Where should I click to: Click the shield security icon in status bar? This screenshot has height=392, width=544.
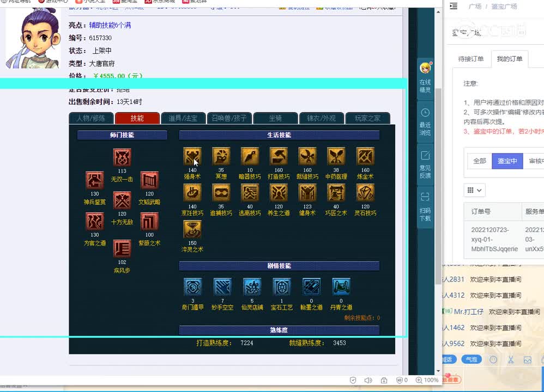point(353,380)
